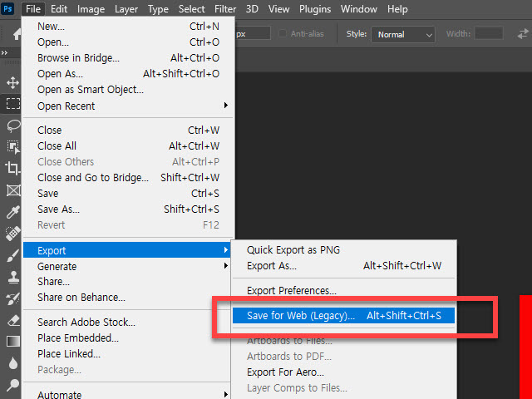Open the Image menu

tap(91, 9)
